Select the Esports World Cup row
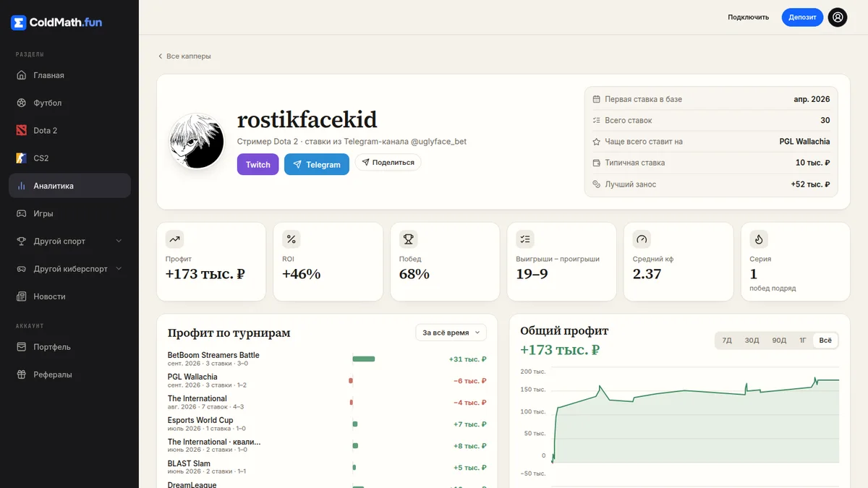This screenshot has width=868, height=488. click(x=327, y=424)
